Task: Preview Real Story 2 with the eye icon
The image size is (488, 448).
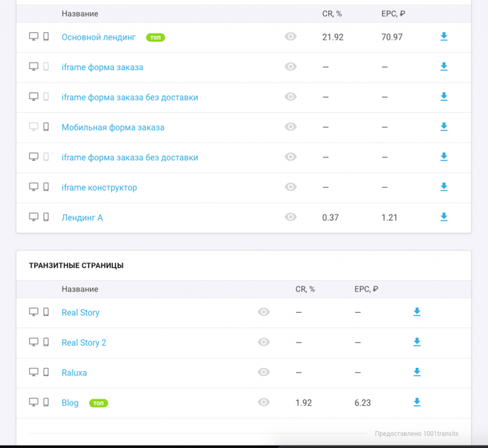Action: (x=264, y=342)
